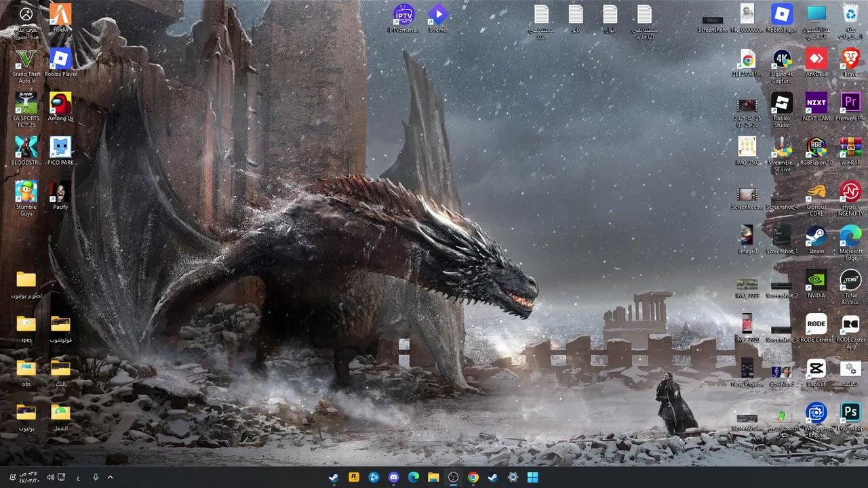Viewport: 868px width, 488px height.
Task: Open the Photoshop desktop shortcut
Action: coord(850,417)
